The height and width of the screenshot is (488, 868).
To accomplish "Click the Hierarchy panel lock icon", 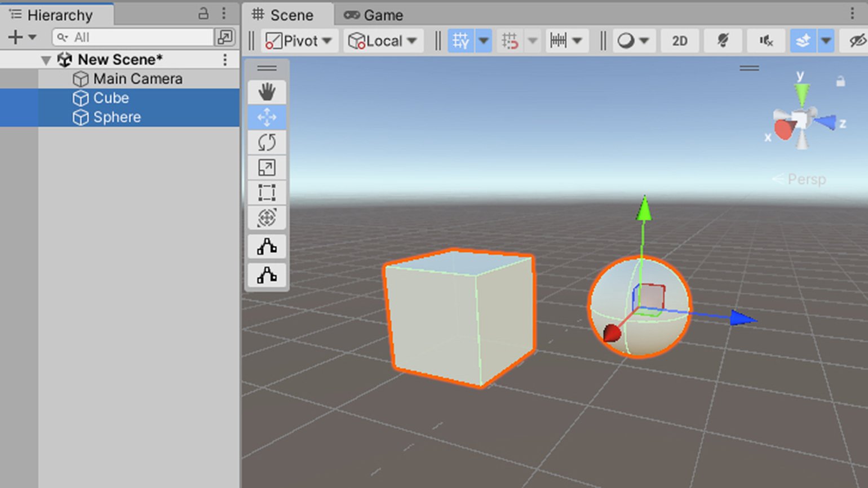I will [203, 14].
